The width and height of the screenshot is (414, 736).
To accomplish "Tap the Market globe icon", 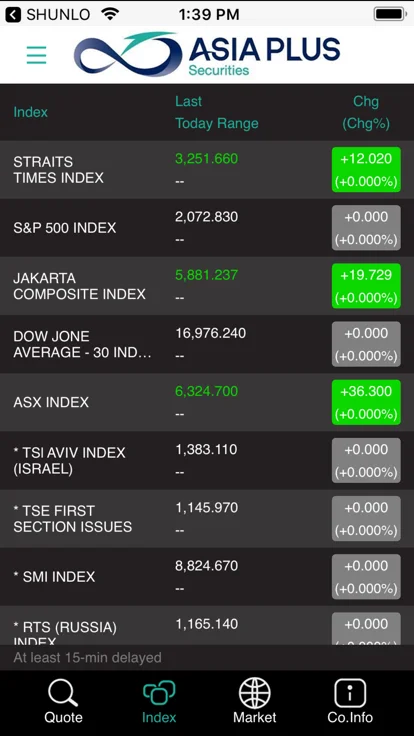I will (x=254, y=693).
